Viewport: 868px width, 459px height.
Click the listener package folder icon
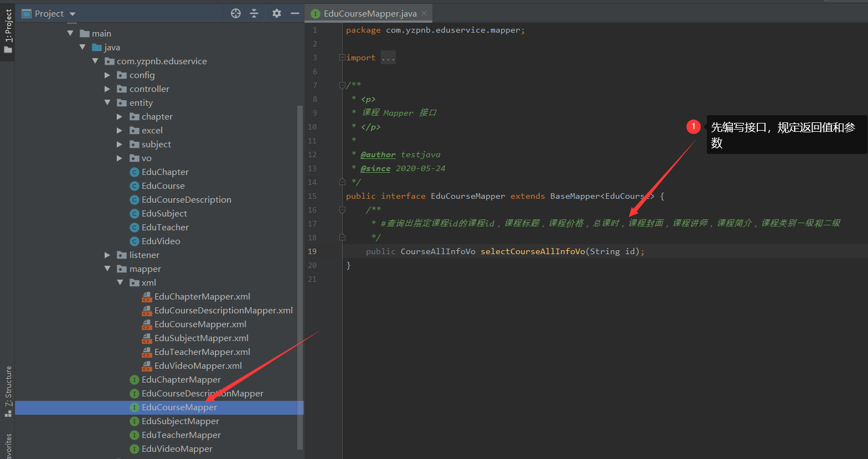click(122, 255)
